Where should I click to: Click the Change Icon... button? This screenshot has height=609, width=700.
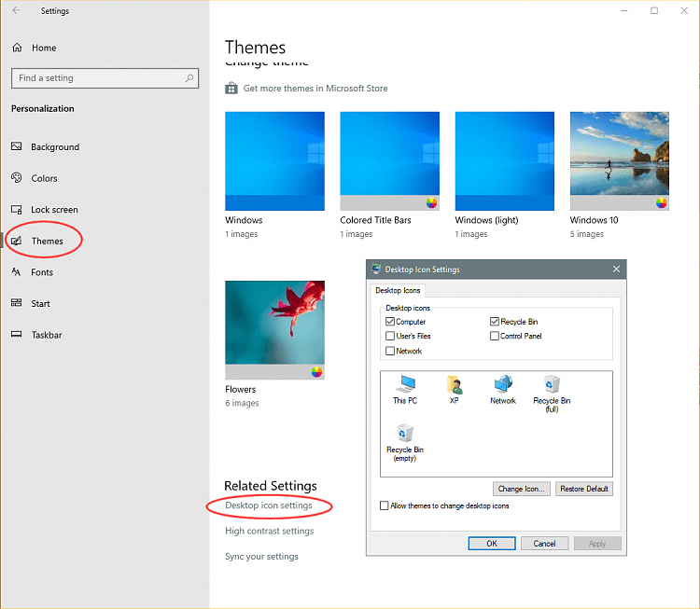click(x=522, y=489)
